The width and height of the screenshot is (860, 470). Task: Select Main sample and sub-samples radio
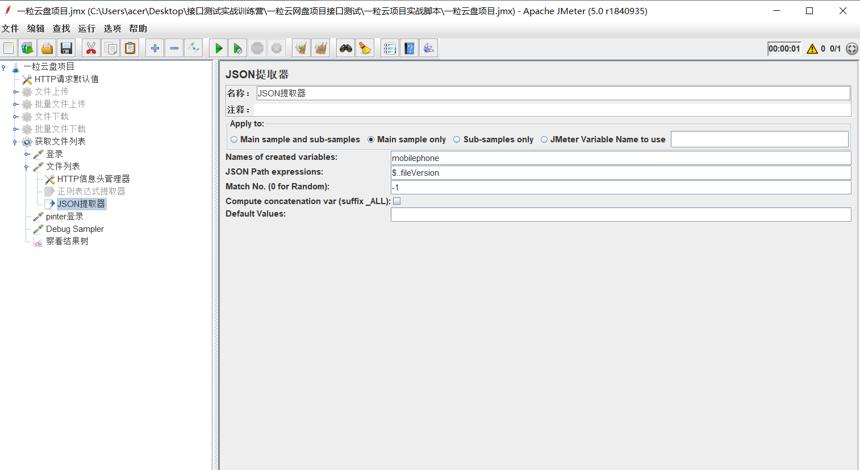tap(234, 140)
